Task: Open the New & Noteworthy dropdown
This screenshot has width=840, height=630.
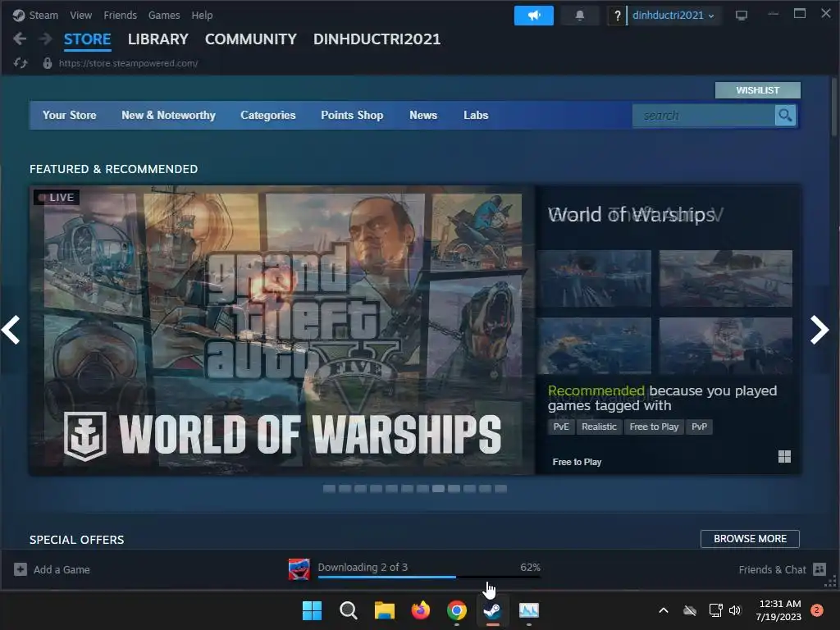Action: 168,115
